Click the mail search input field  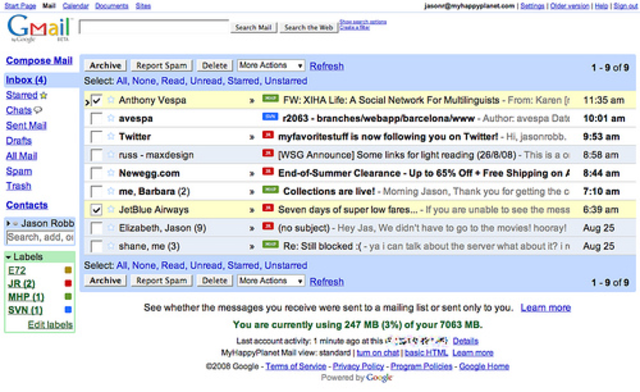[154, 27]
